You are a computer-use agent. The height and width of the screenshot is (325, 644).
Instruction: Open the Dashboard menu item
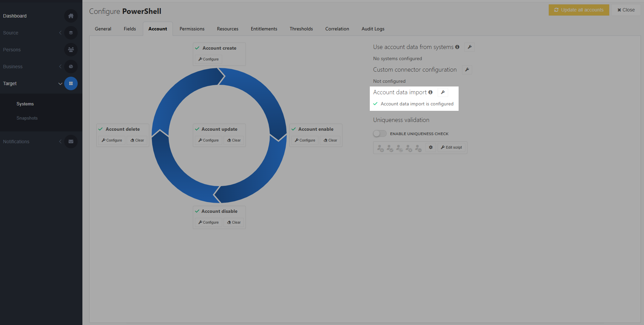15,16
